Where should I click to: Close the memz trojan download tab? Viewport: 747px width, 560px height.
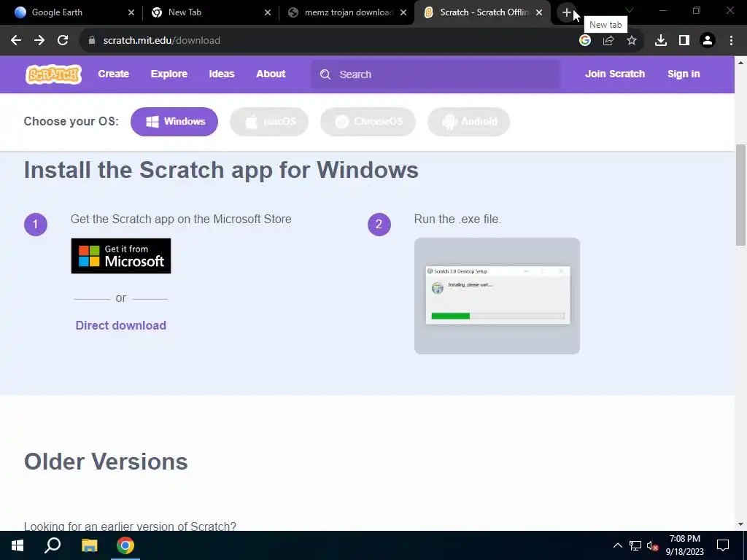click(403, 13)
